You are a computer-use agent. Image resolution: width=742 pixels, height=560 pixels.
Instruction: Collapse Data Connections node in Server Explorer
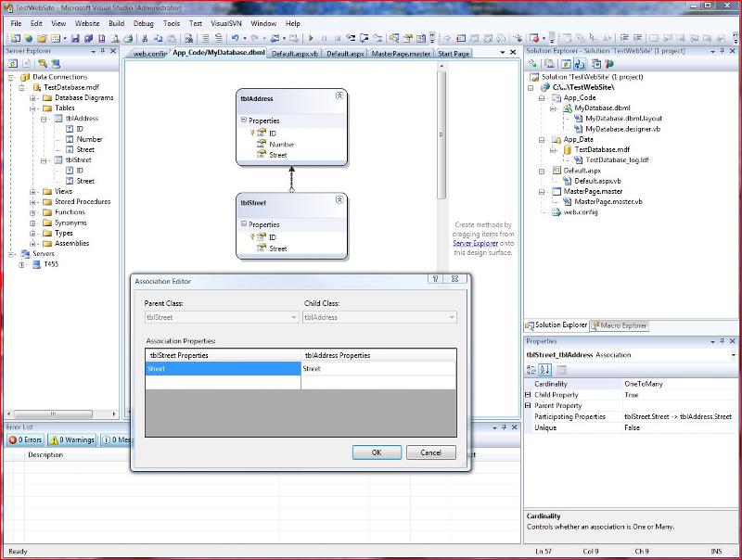tap(10, 77)
